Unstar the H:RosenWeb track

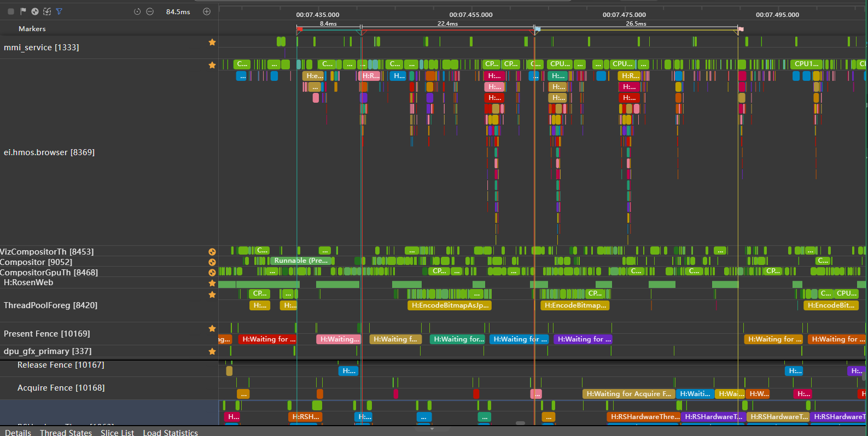click(x=212, y=283)
